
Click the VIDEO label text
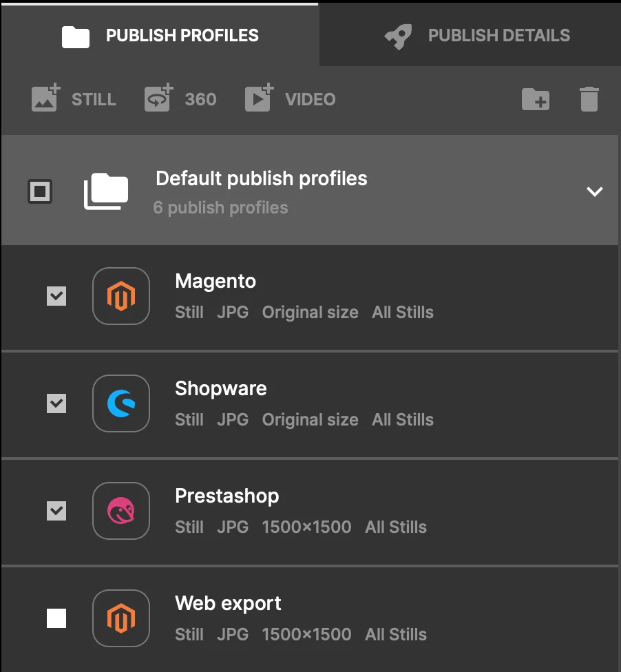[x=310, y=99]
